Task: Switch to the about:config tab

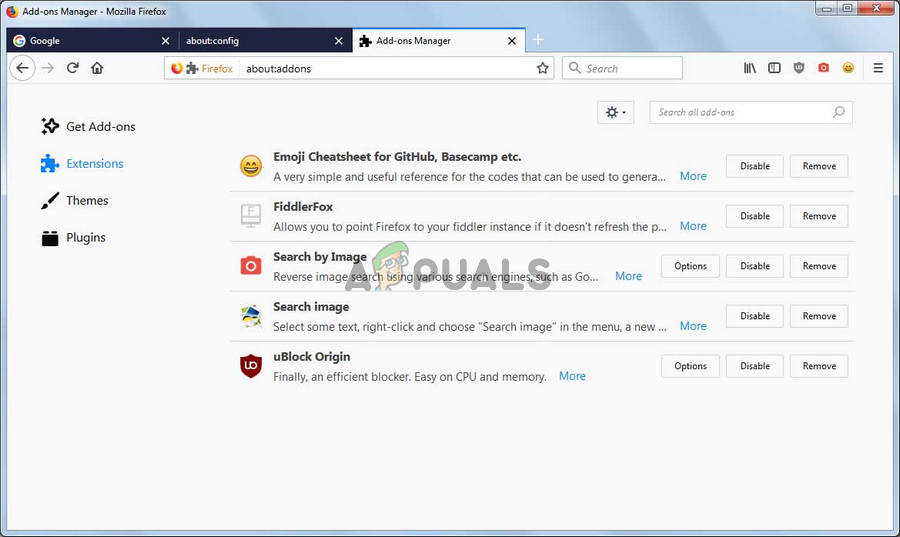Action: coord(265,41)
